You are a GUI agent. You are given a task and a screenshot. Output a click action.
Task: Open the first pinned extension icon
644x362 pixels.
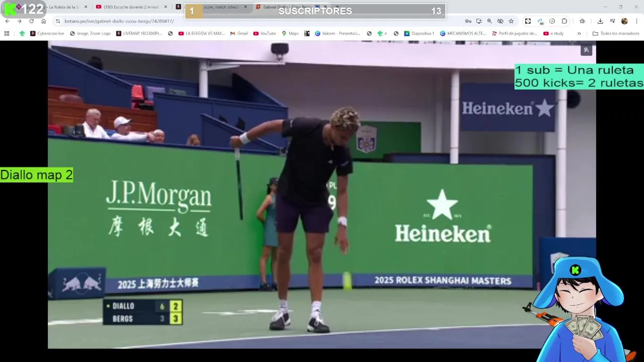pos(528,21)
